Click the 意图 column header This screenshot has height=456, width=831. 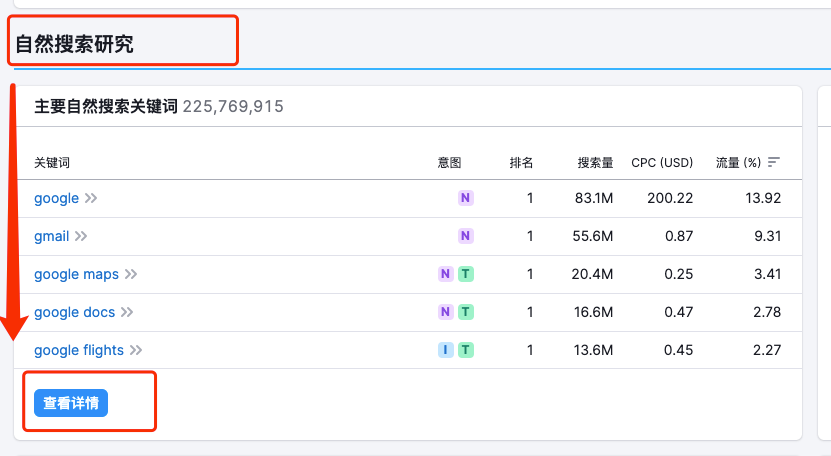click(x=449, y=163)
